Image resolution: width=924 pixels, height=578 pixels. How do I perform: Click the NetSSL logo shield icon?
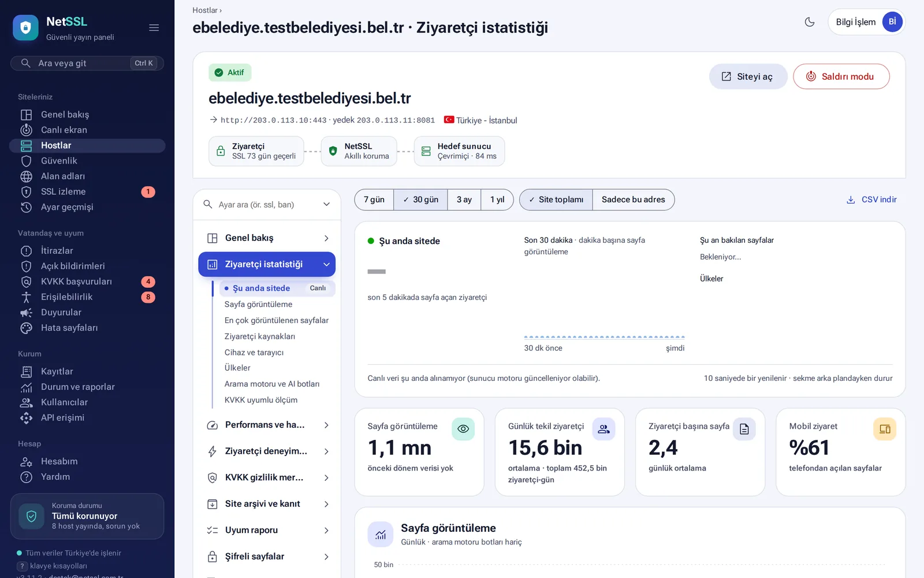click(x=25, y=28)
